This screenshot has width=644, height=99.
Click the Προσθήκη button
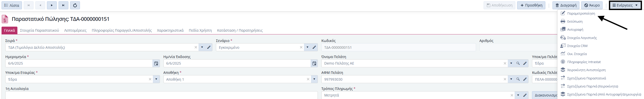531,5
